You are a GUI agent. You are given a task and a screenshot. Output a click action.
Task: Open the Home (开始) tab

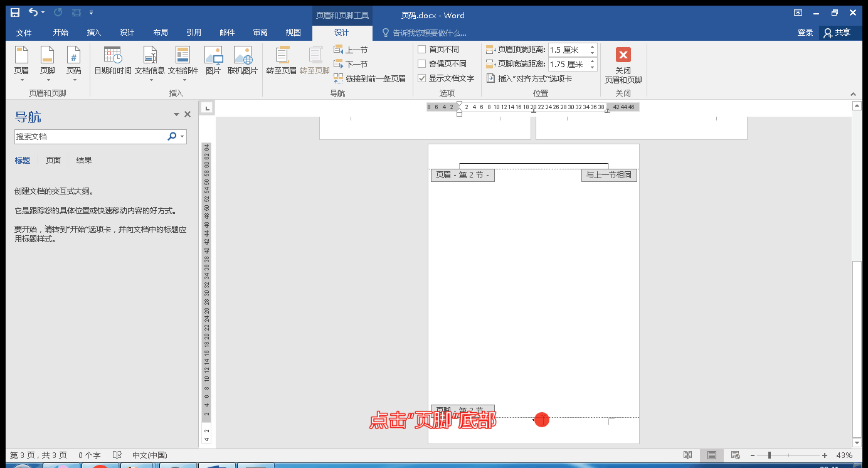[61, 33]
